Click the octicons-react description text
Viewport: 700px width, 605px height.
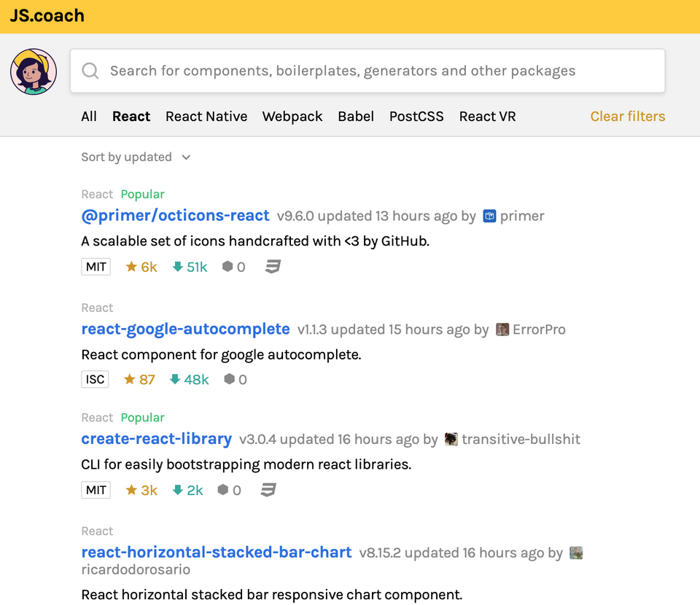click(x=255, y=241)
